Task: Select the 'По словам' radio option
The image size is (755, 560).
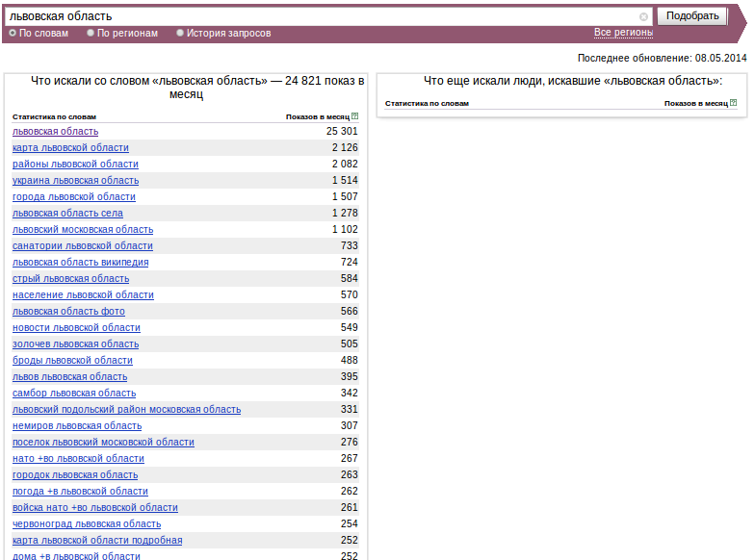Action: pos(13,33)
